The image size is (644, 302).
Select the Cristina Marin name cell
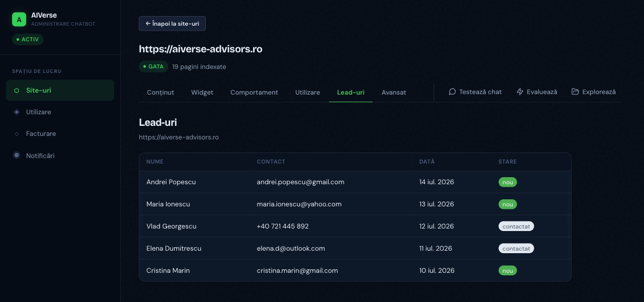(168, 270)
